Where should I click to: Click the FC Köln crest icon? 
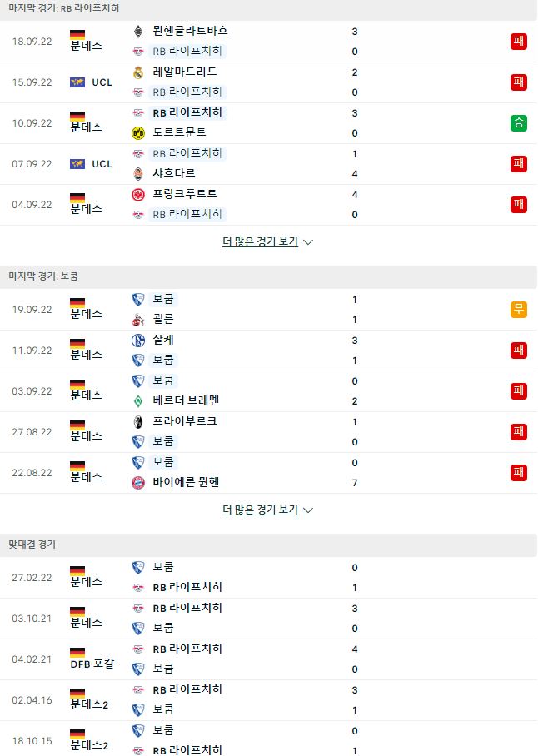[138, 320]
